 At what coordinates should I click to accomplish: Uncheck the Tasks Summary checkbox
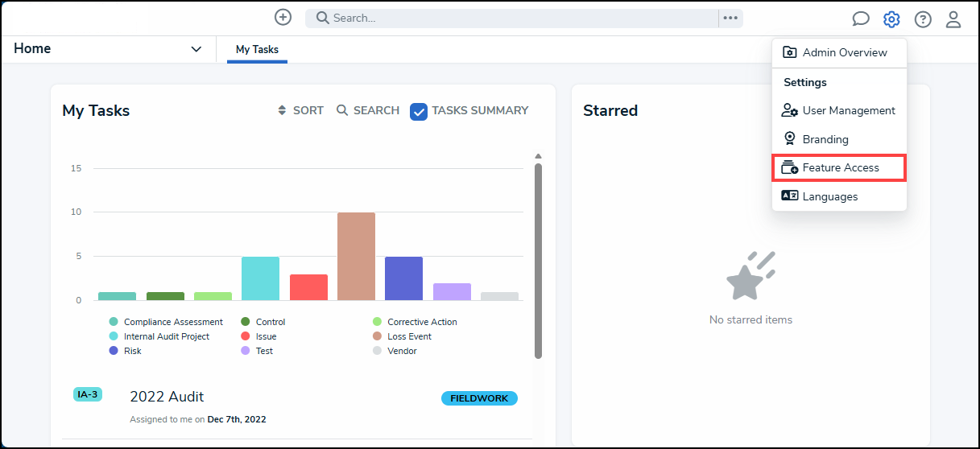(419, 111)
